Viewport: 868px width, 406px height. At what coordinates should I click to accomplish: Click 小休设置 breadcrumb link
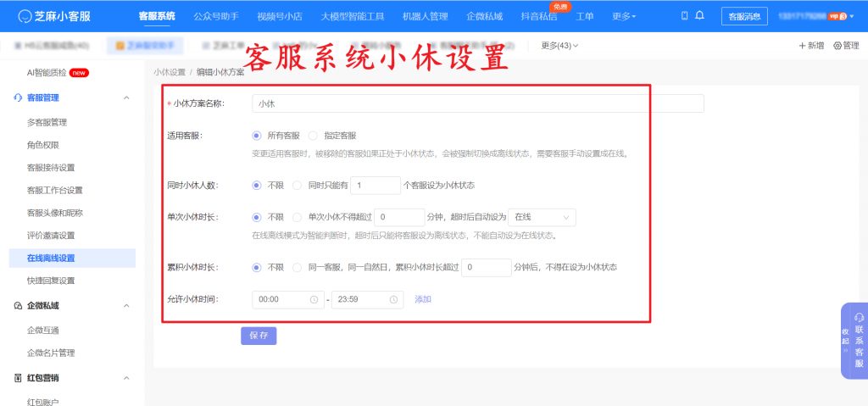point(170,73)
